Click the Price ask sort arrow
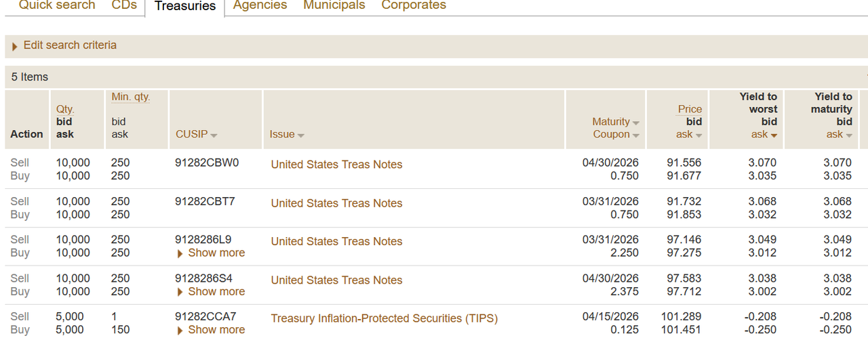This screenshot has height=361, width=868. 698,135
